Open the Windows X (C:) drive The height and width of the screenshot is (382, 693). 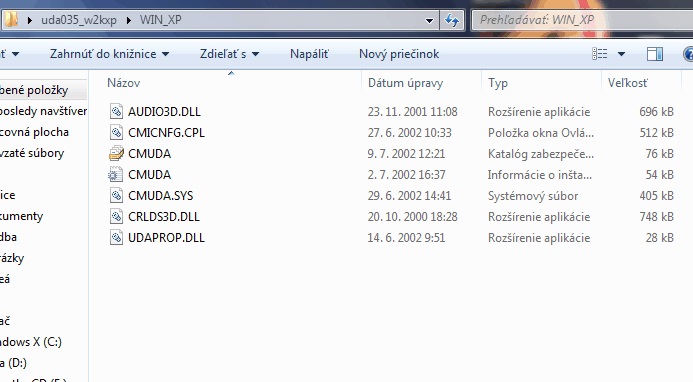31,342
